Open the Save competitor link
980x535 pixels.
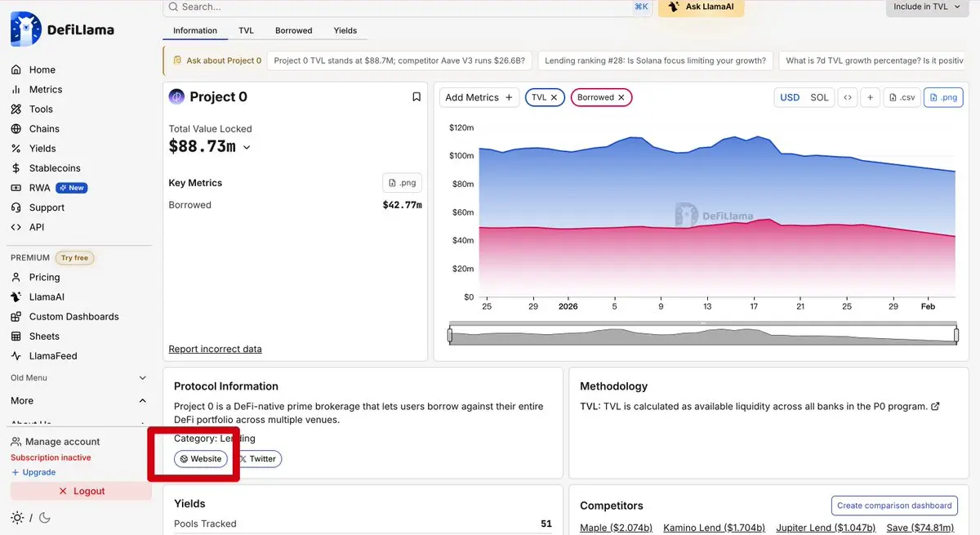920,528
